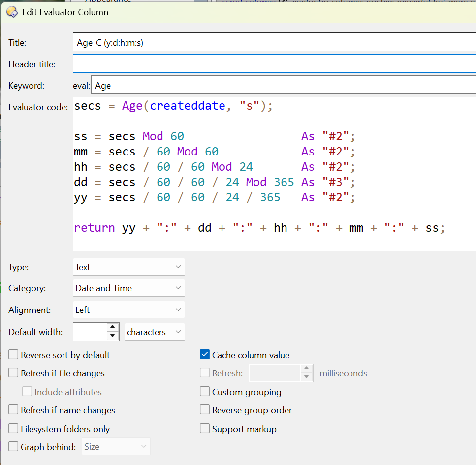Enable Reverse sort by default
Viewport: 476px width, 465px height.
click(x=13, y=355)
